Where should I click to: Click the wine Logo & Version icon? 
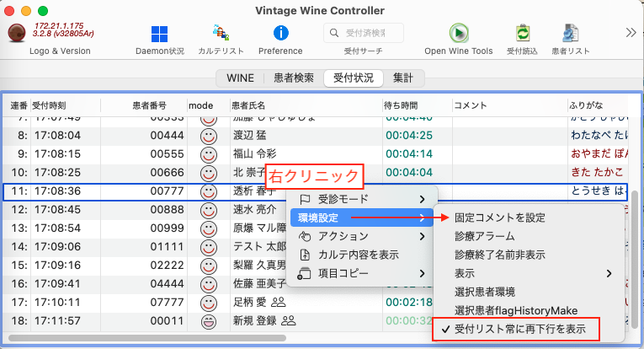pyautogui.click(x=16, y=34)
